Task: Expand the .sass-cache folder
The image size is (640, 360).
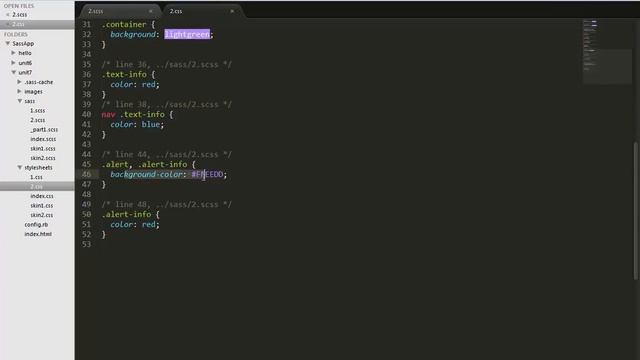Action: (x=19, y=82)
